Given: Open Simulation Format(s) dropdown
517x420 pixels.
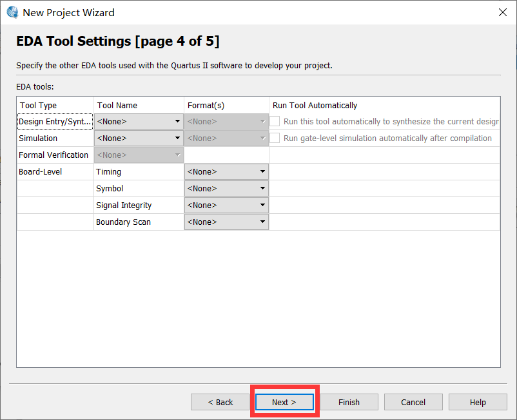Looking at the screenshot, I should pyautogui.click(x=226, y=138).
